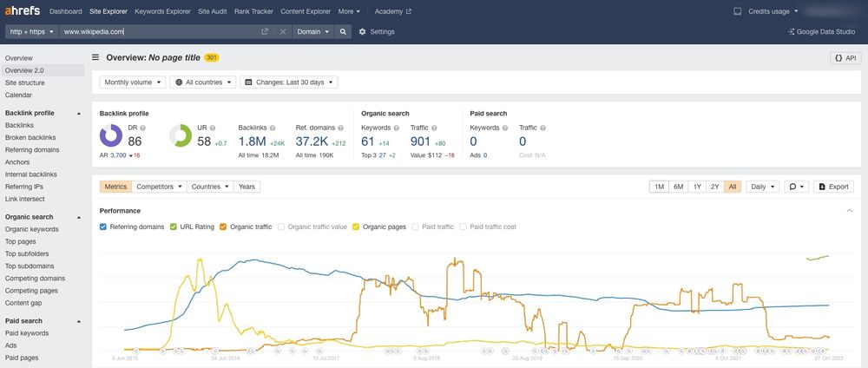The width and height of the screenshot is (868, 368).
Task: Open the Competitors dropdown
Action: coord(160,187)
